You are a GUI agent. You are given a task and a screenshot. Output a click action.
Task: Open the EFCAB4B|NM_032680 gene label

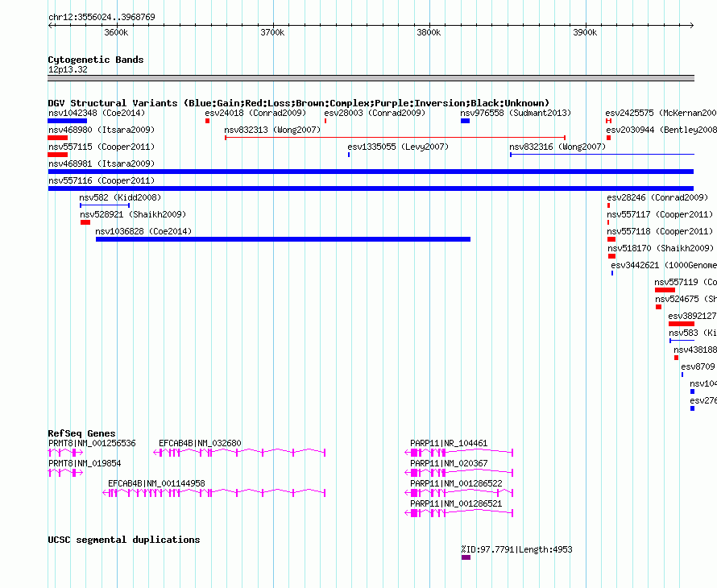pos(200,443)
